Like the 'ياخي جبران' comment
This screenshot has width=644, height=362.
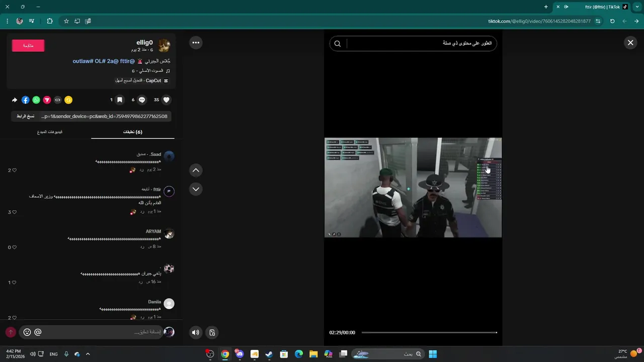[15, 283]
